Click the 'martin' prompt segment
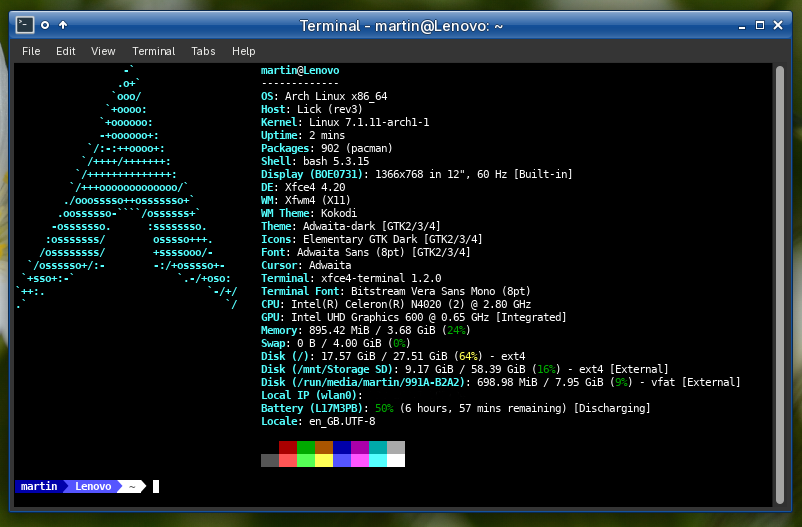Viewport: 802px width, 527px height. point(39,486)
